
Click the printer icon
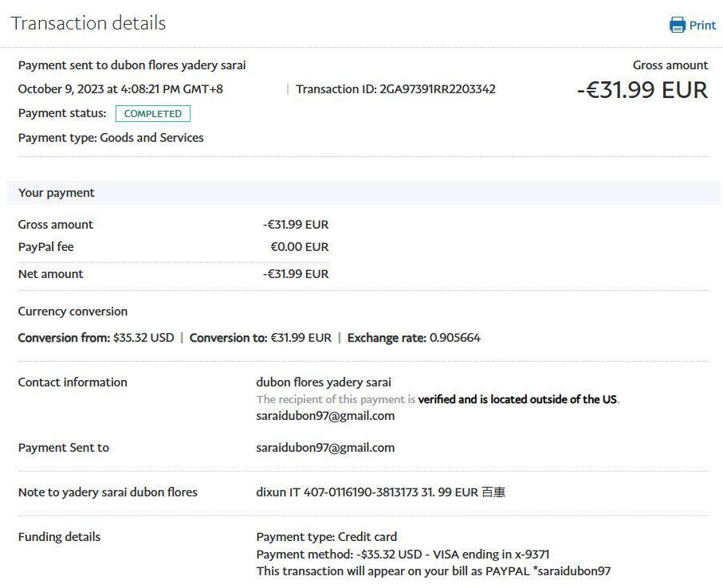coord(678,25)
